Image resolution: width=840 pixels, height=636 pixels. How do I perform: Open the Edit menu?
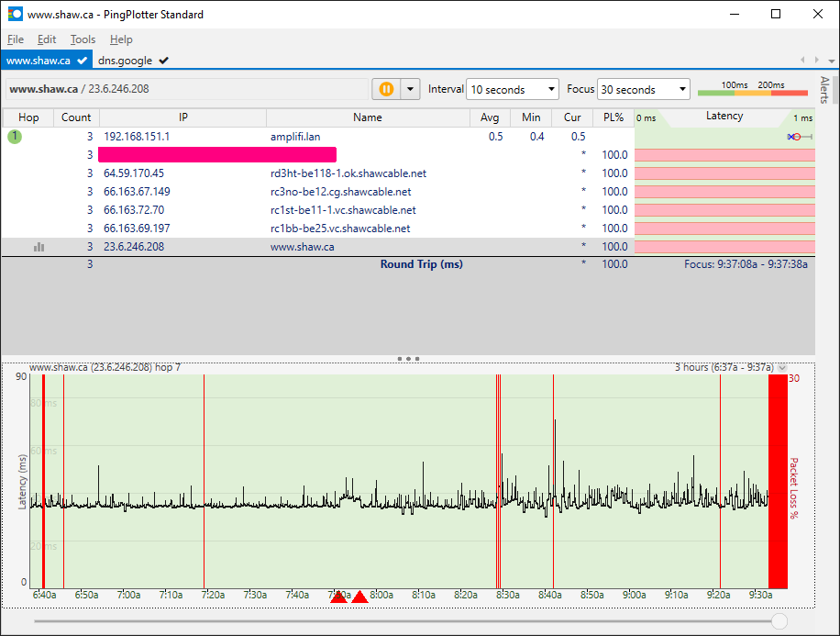pos(47,39)
